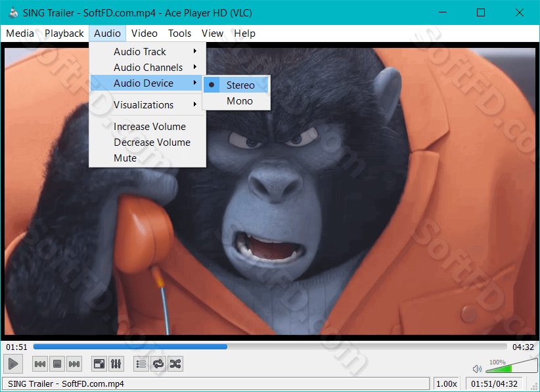The width and height of the screenshot is (540, 392).
Task: Maximize the Ace Player window
Action: (x=481, y=12)
